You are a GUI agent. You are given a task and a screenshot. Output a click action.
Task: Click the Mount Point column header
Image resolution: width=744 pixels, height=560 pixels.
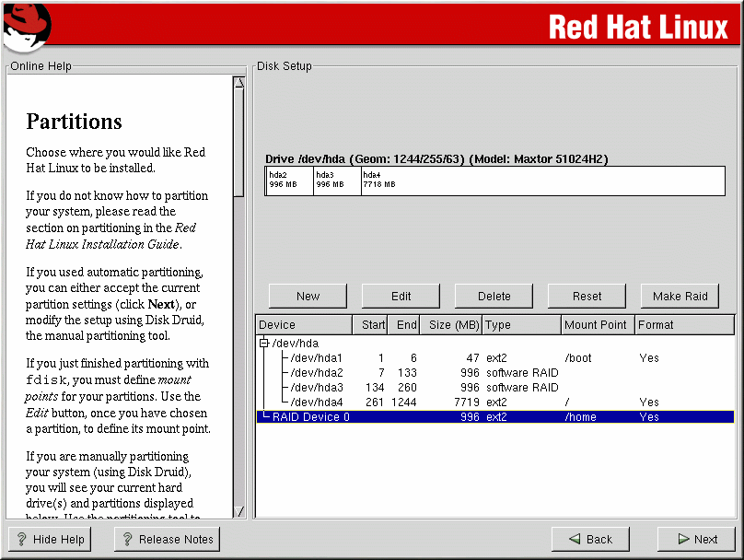pos(598,325)
